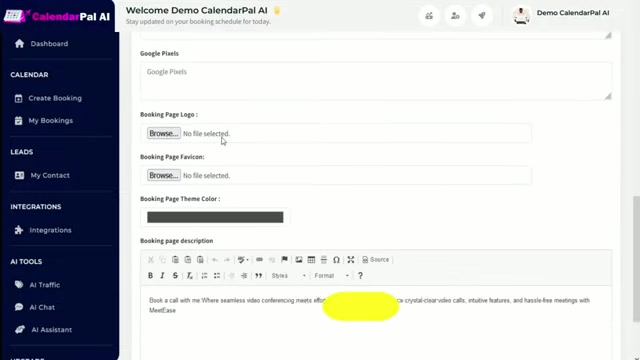Focus the Google Pixels text area
The image size is (640, 360).
376,81
